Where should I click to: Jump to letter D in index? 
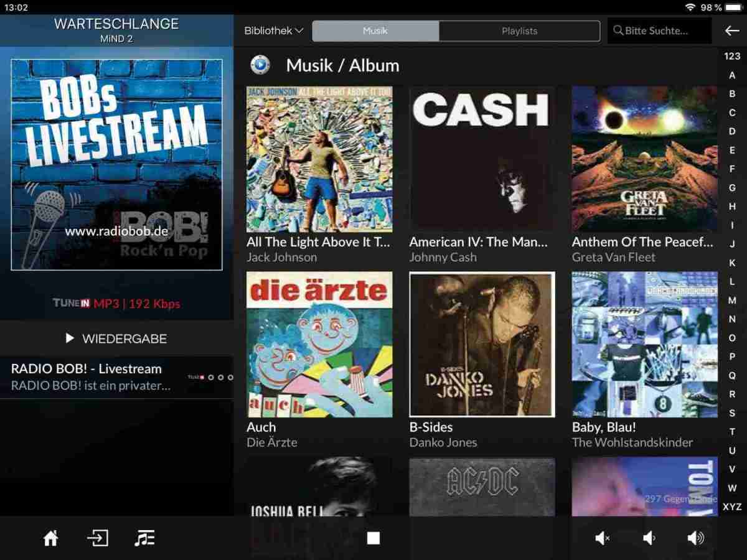[x=732, y=131]
